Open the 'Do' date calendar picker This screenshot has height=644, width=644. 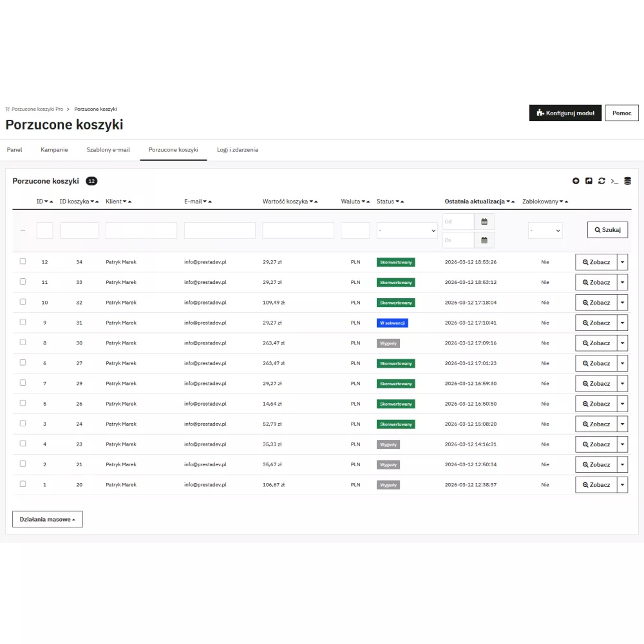tap(484, 240)
